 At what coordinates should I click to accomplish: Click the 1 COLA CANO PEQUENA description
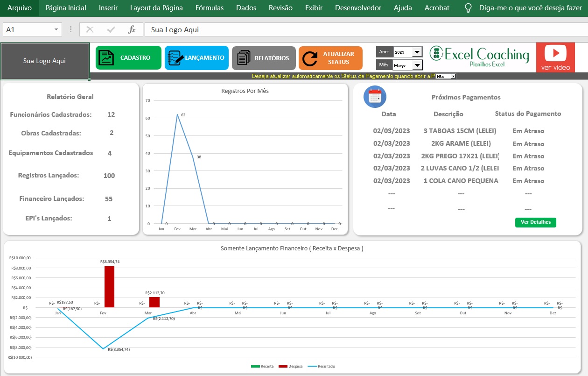click(461, 181)
